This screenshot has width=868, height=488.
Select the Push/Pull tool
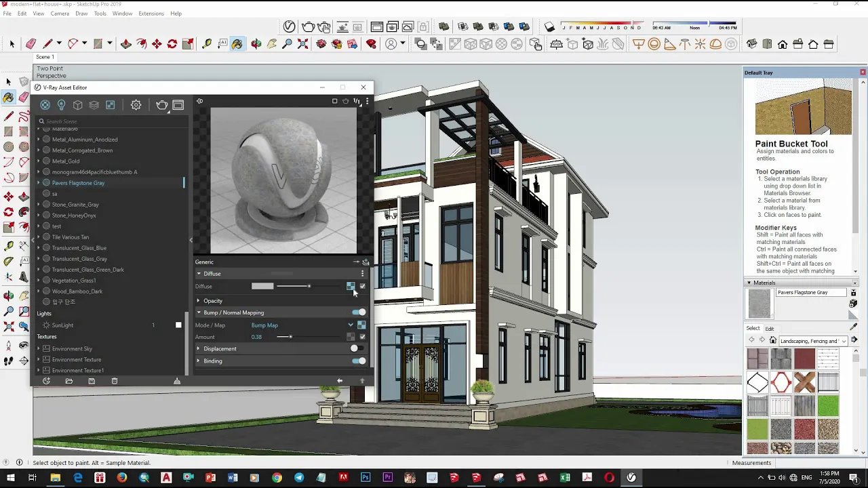point(126,44)
